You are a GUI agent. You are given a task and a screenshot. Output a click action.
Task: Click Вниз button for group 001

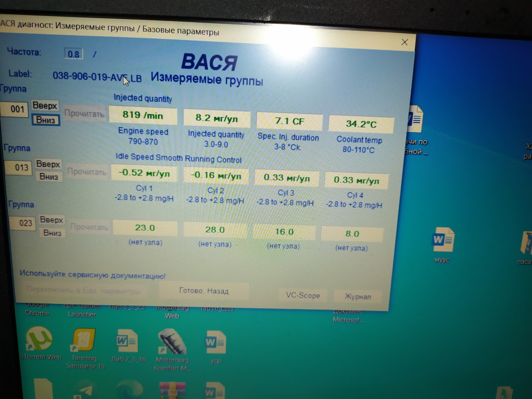[46, 120]
